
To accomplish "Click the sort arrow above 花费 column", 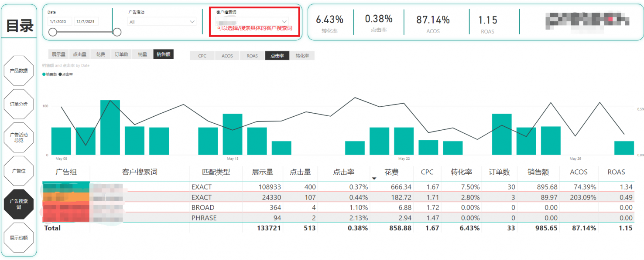I will (374, 178).
